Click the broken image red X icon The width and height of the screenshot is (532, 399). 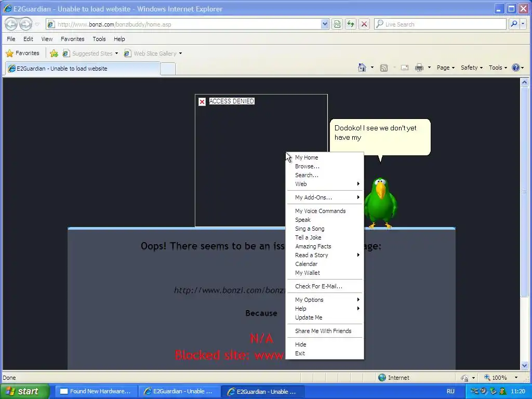tap(202, 102)
